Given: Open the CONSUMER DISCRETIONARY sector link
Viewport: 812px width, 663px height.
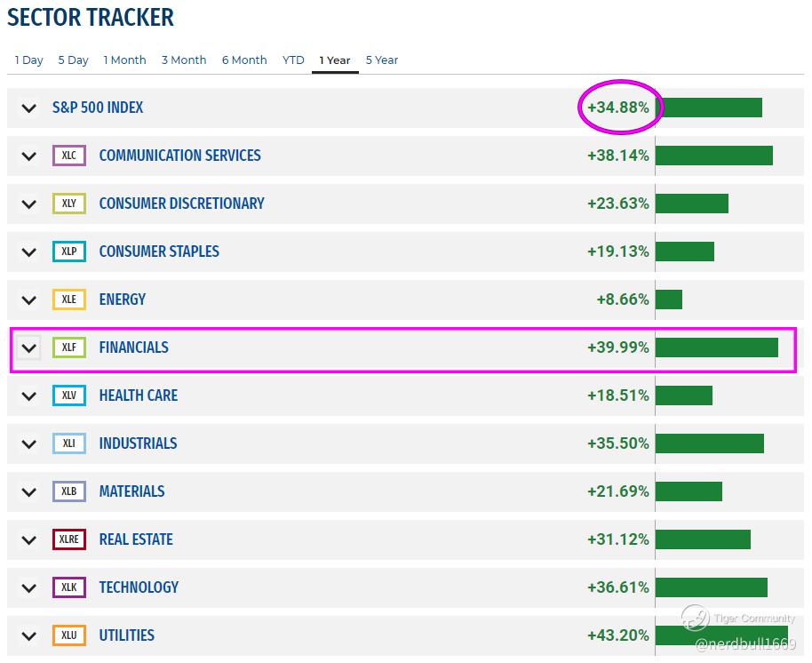Looking at the screenshot, I should coord(182,204).
